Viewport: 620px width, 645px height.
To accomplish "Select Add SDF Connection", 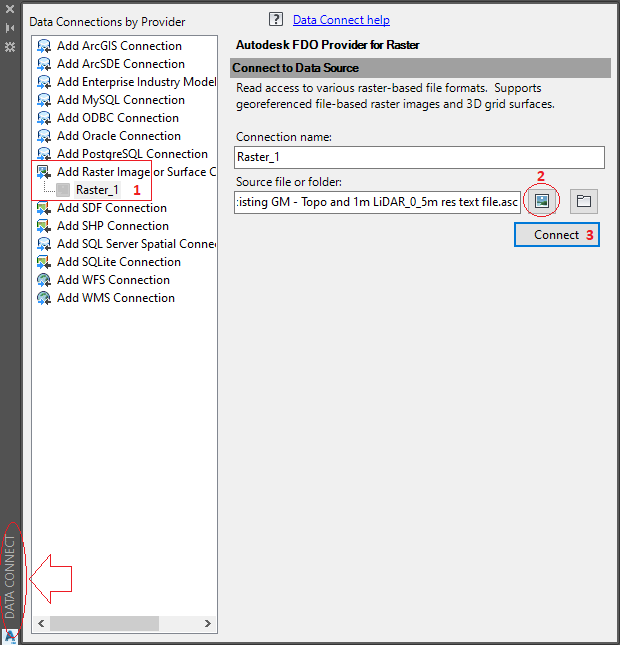I will [112, 208].
